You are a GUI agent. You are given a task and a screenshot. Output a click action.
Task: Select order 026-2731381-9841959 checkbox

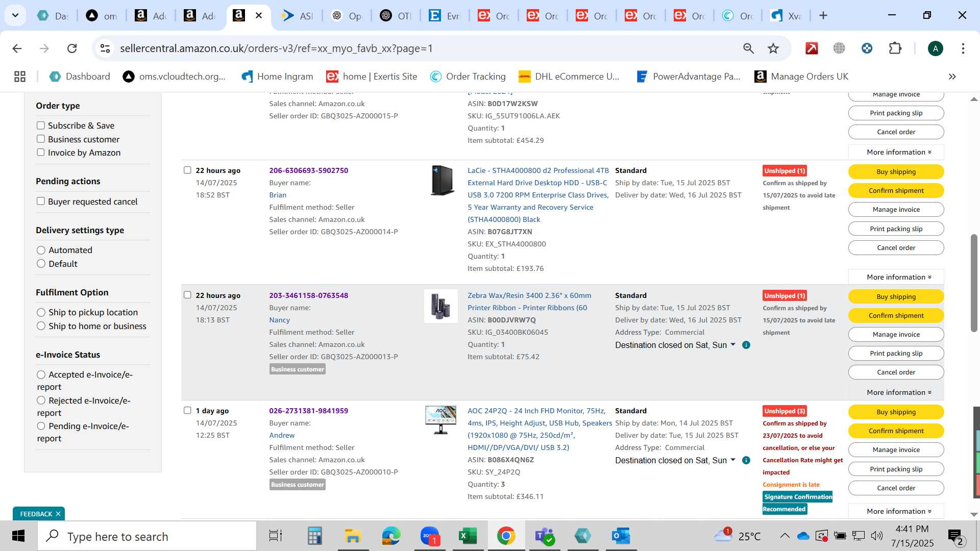click(x=187, y=410)
